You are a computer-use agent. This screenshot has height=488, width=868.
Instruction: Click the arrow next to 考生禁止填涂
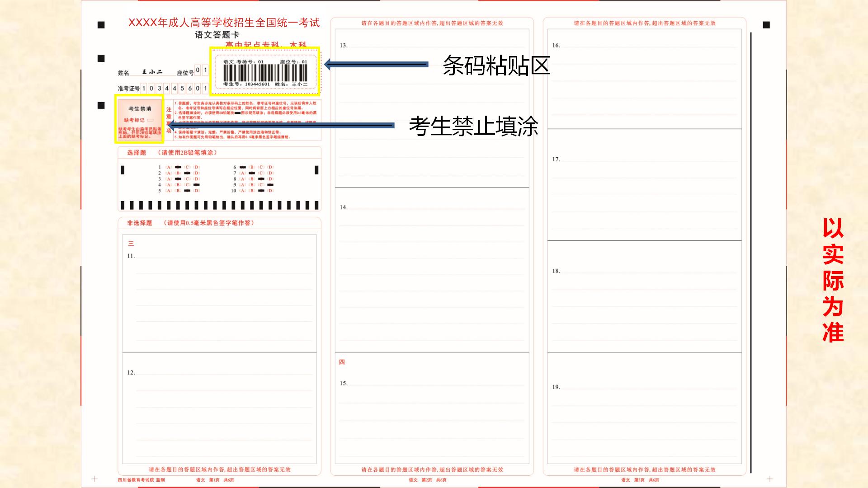tap(280, 125)
